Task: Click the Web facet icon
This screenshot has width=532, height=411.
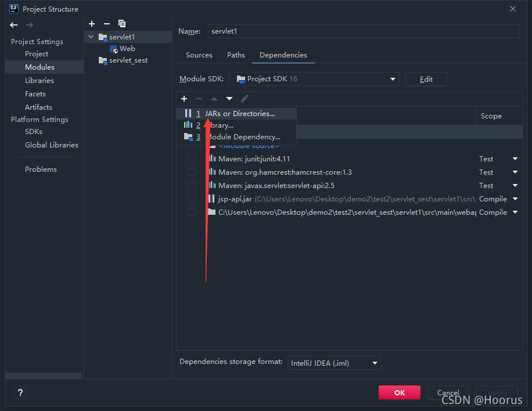Action: pyautogui.click(x=114, y=49)
